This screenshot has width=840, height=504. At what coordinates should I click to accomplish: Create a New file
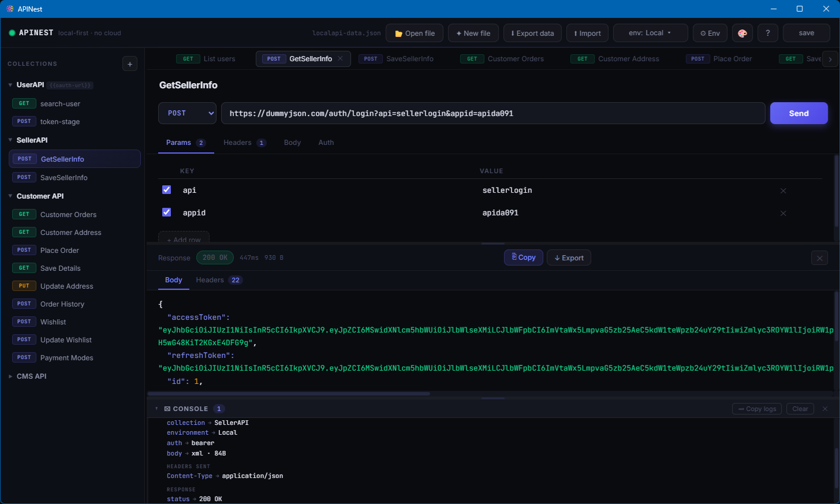pyautogui.click(x=473, y=33)
